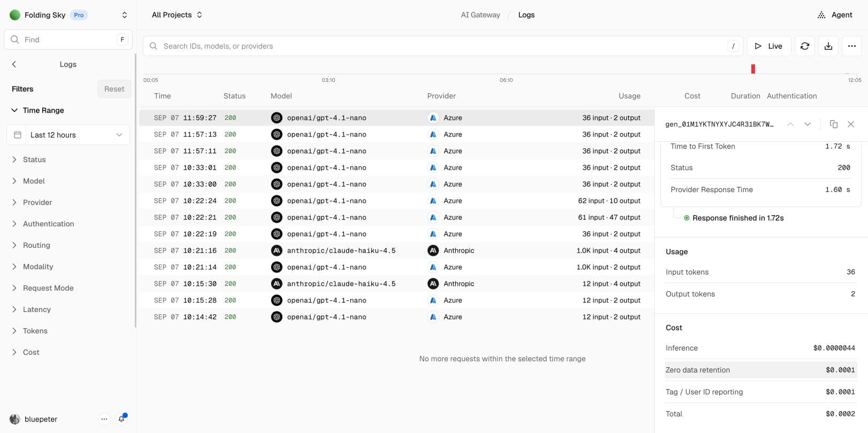Go to previous log with up chevron

[790, 124]
